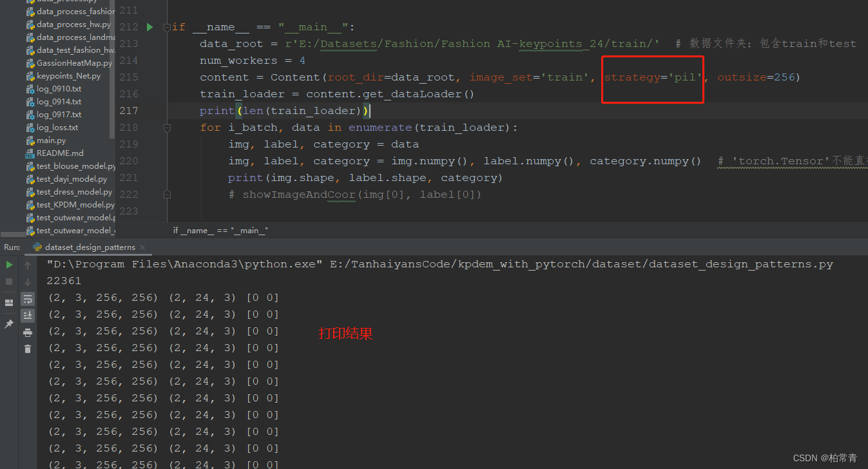Click the Anaconda3 python.exe path in console

[x=184, y=264]
